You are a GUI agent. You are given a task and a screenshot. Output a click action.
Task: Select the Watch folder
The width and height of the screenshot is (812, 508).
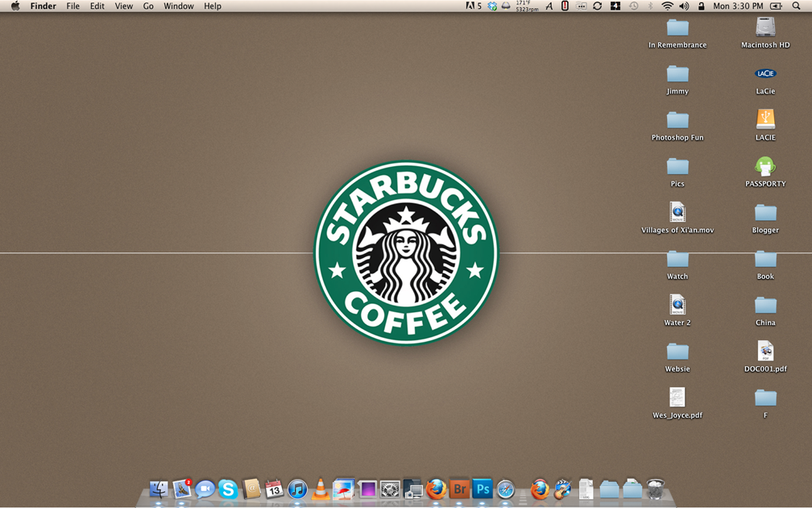tap(677, 259)
